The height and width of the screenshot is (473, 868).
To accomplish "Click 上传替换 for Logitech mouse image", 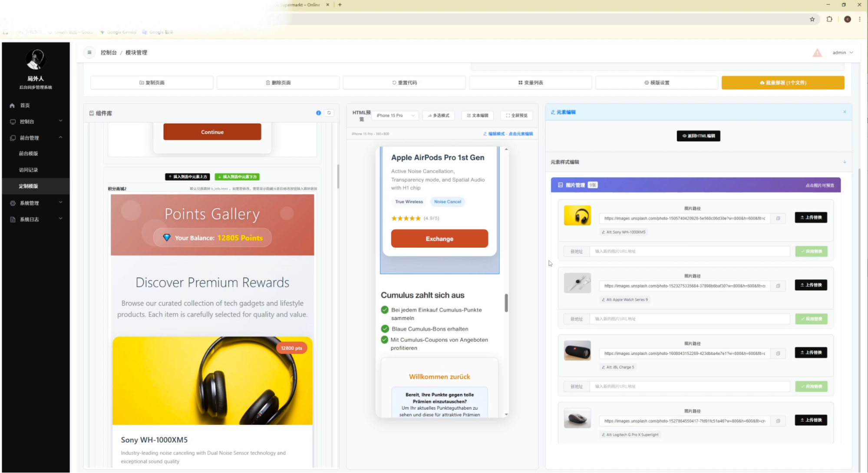I will [811, 420].
